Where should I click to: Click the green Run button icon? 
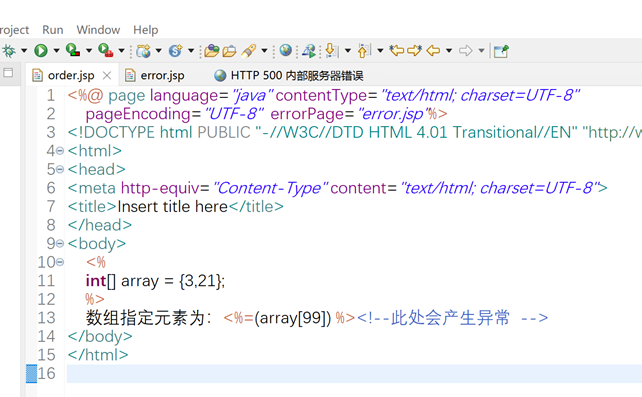pos(41,51)
